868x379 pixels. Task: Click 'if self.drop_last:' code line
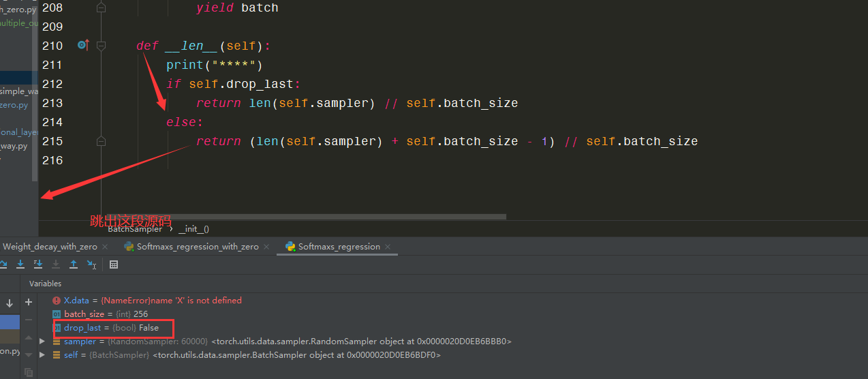coord(233,84)
